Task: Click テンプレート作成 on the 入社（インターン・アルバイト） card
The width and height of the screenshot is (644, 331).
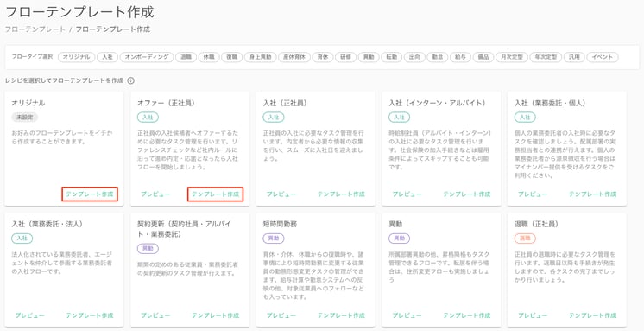Action: (466, 194)
